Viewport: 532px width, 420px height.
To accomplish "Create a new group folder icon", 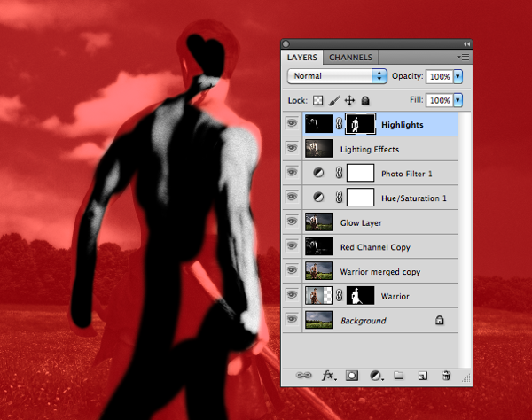I will click(x=399, y=376).
